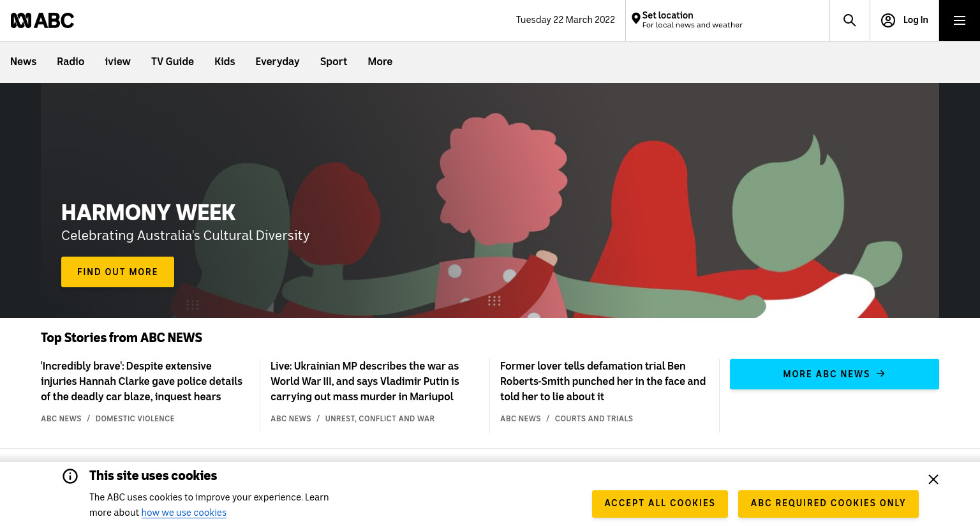Open the Hannah Clarke inquest story
The width and height of the screenshot is (980, 526).
click(142, 381)
